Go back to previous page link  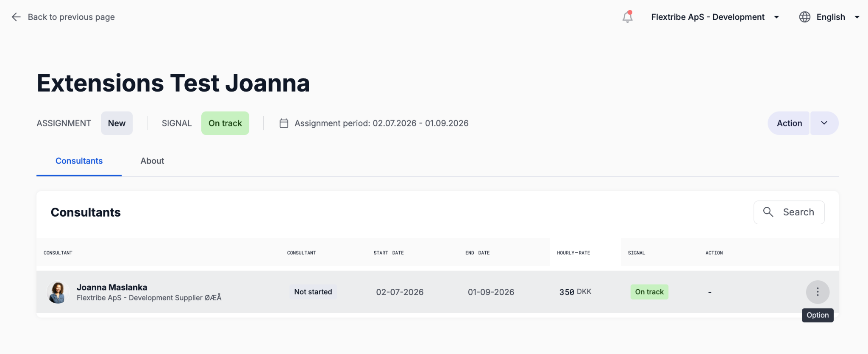[71, 17]
